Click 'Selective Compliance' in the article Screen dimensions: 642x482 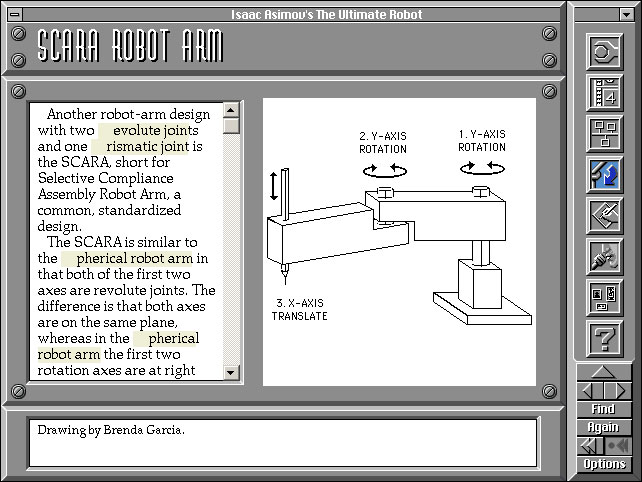(x=106, y=179)
